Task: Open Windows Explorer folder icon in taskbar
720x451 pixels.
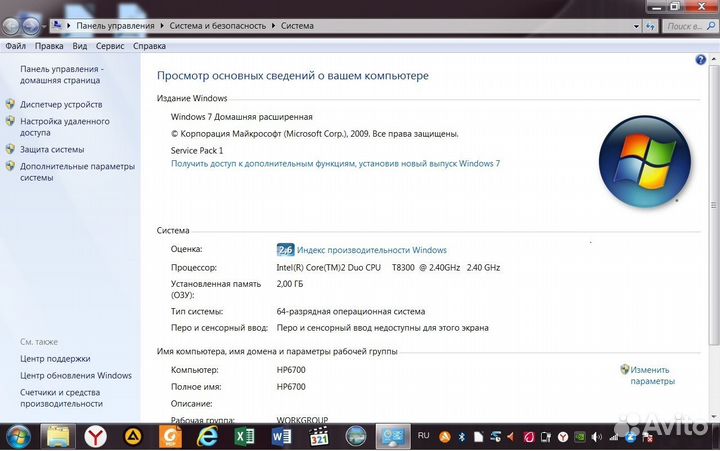Action: (x=59, y=436)
